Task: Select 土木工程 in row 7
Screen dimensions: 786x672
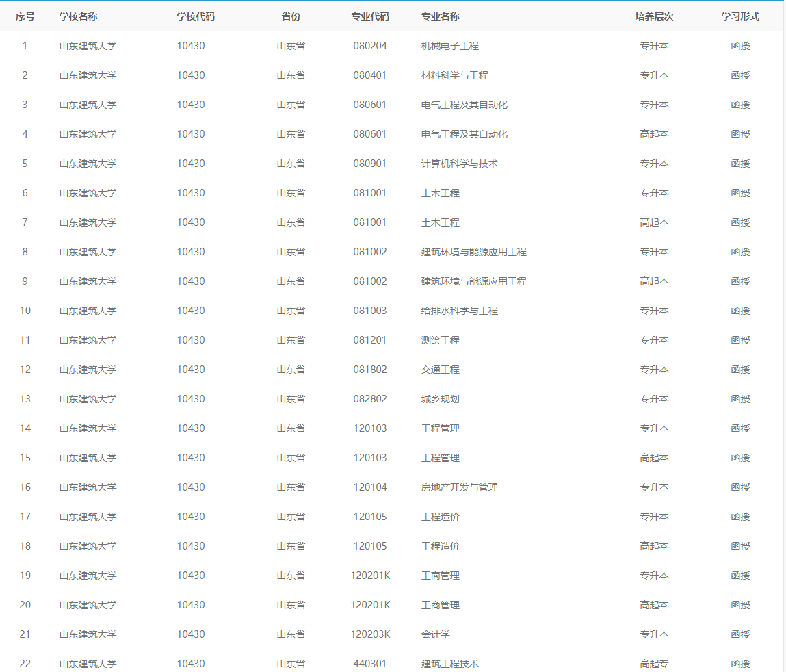Action: point(440,222)
